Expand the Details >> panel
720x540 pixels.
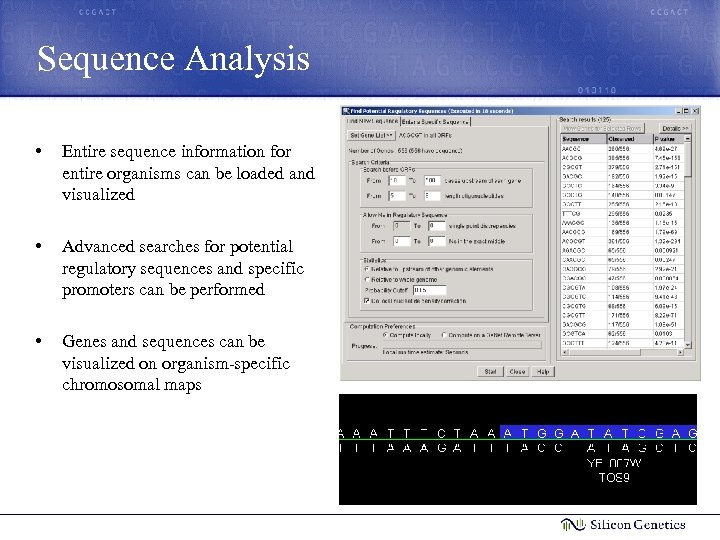675,128
